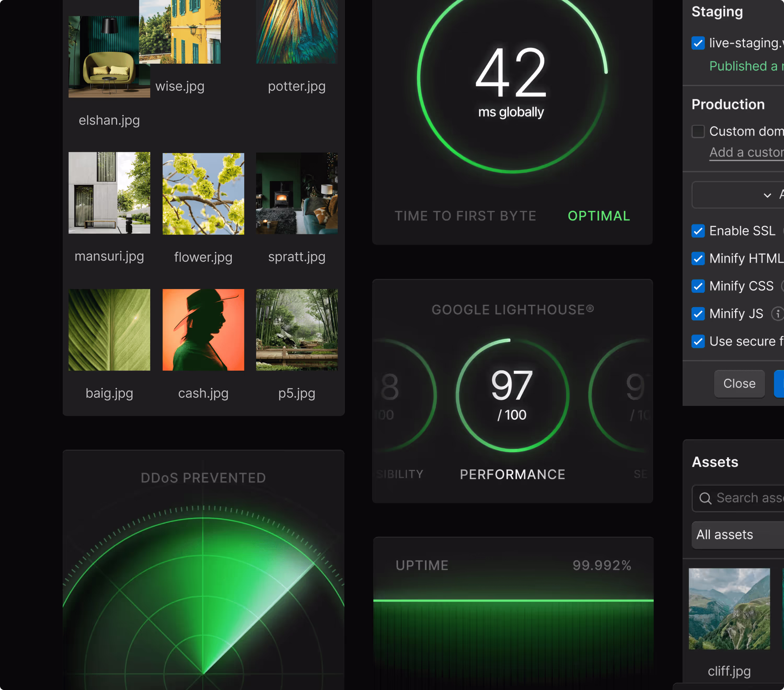Click the Minify JS info icon
The width and height of the screenshot is (784, 690).
click(777, 314)
